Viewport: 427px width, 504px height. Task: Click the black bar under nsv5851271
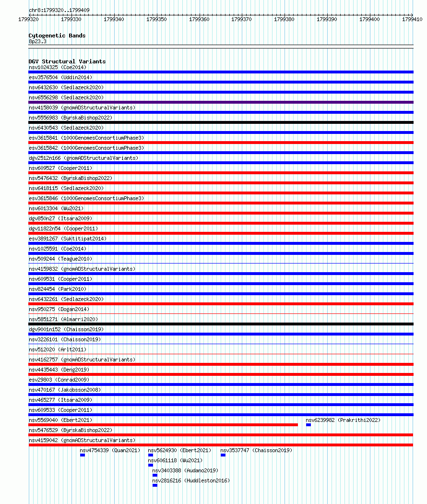(x=221, y=324)
